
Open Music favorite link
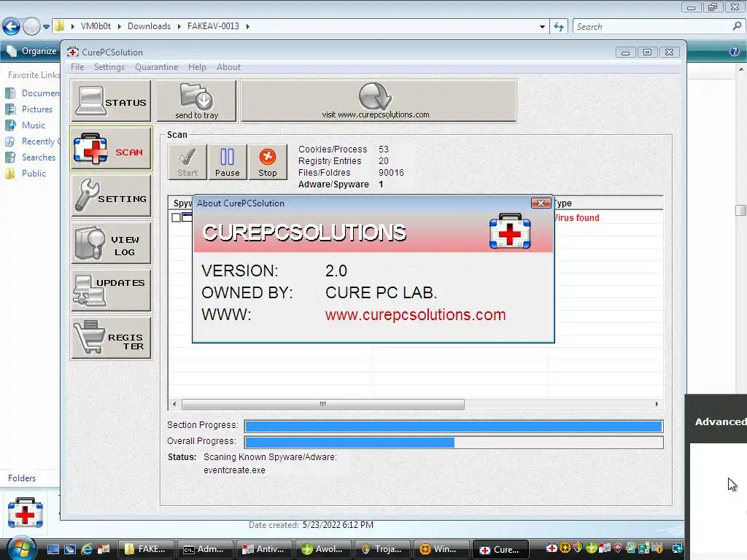tap(26, 125)
